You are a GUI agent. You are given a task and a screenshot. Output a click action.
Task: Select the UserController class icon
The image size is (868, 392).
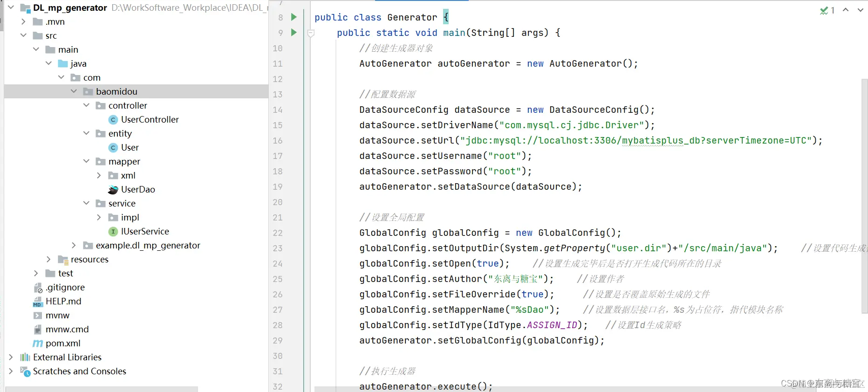tap(113, 120)
